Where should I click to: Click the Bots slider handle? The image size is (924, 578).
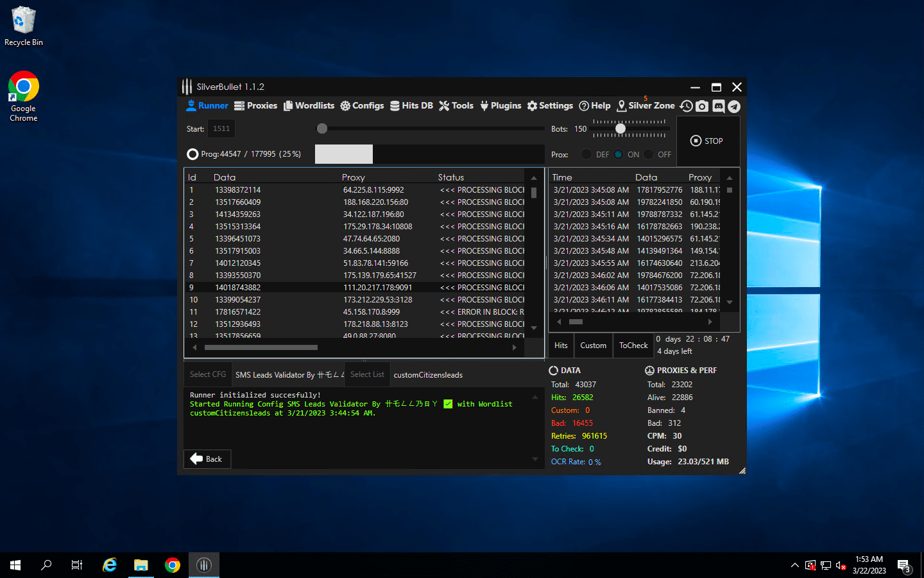click(x=620, y=128)
